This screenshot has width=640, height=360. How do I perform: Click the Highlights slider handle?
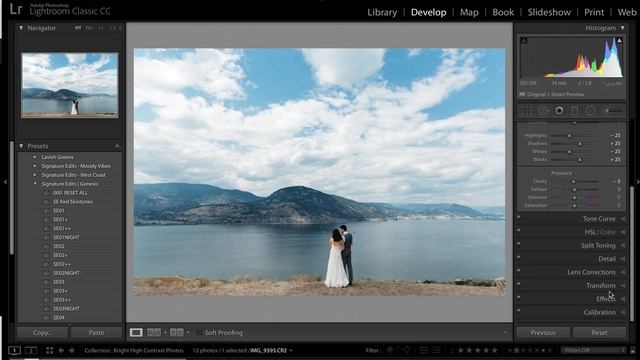click(x=570, y=136)
